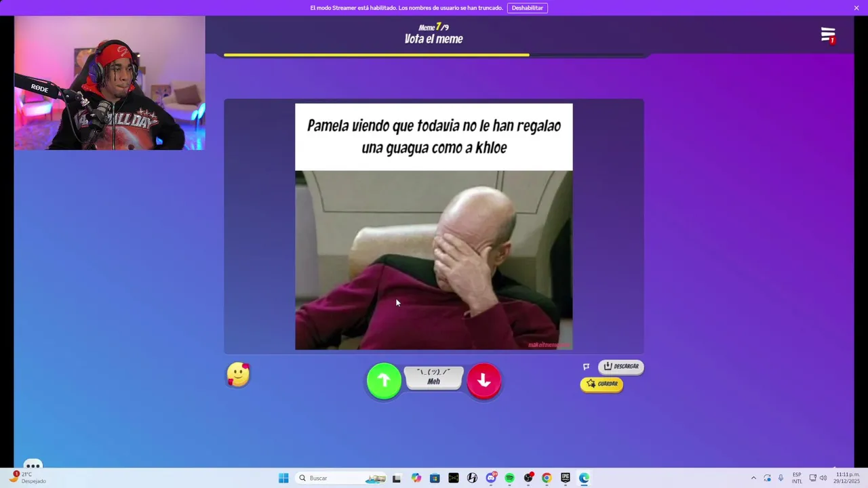868x488 pixels.
Task: Open network settings from the tray
Action: point(813,478)
